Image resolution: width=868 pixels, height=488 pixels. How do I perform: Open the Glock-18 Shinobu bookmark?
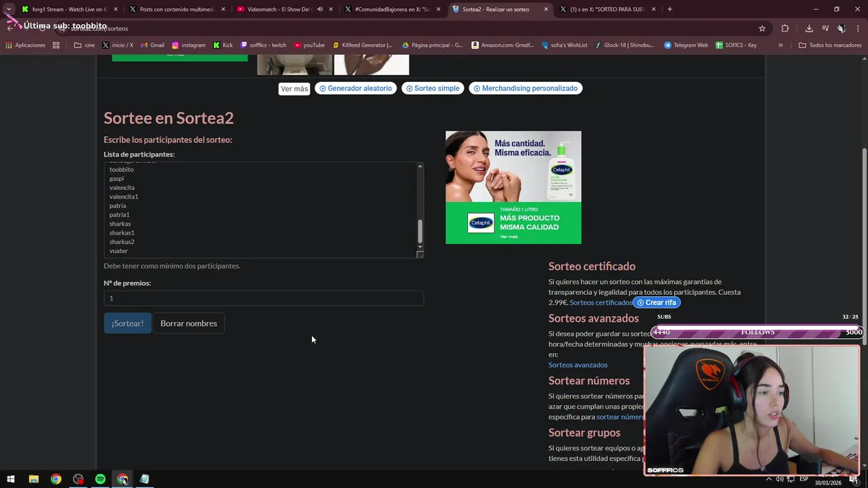click(x=624, y=45)
